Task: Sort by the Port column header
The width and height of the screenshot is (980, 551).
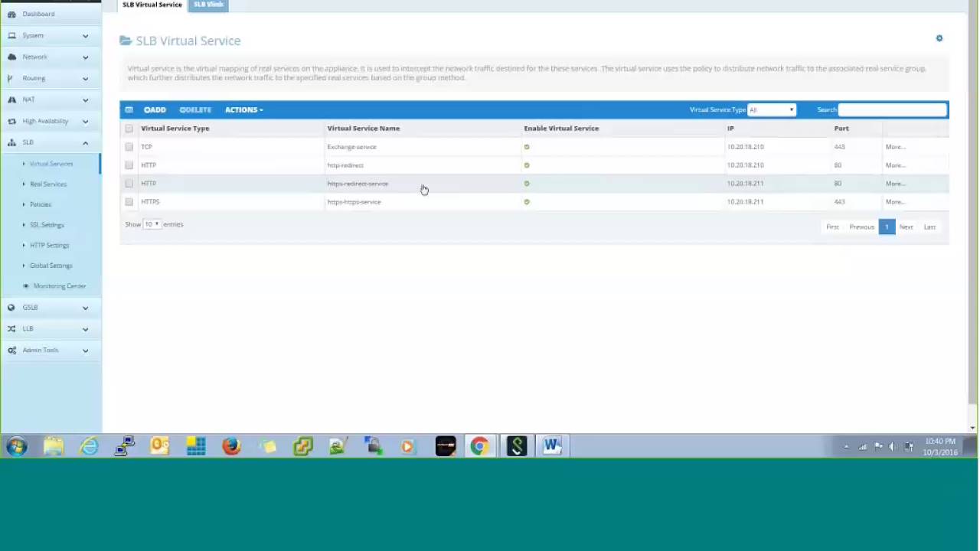Action: coord(841,129)
